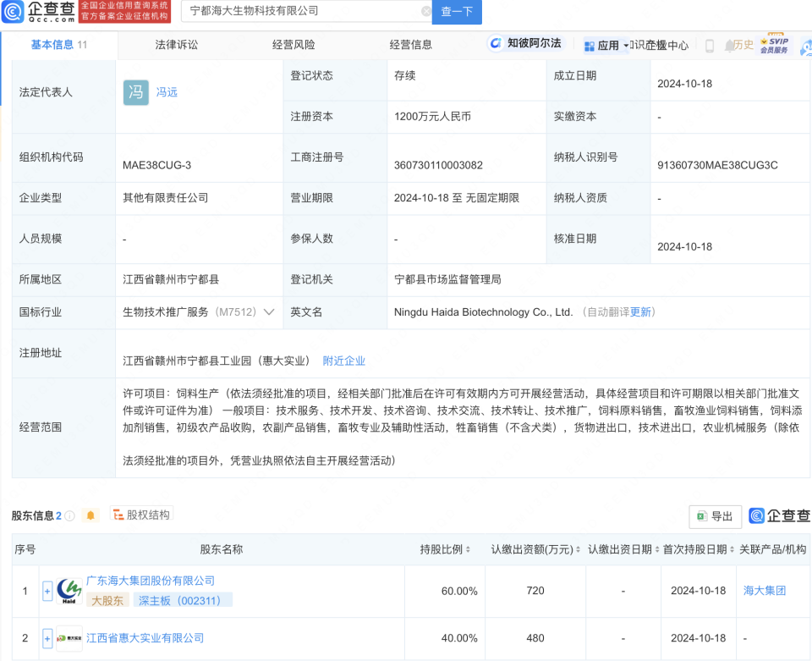Expand shareholder row for 江西省惠大实业
The height and width of the screenshot is (661, 812).
pyautogui.click(x=48, y=639)
